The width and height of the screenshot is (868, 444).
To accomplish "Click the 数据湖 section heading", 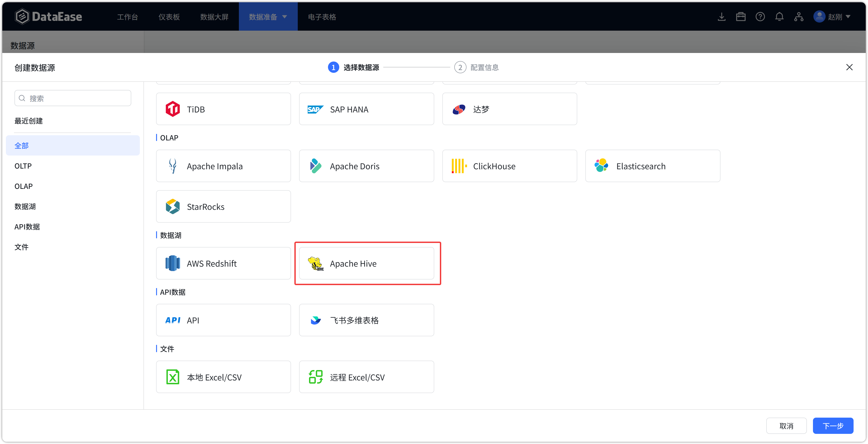I will point(171,235).
